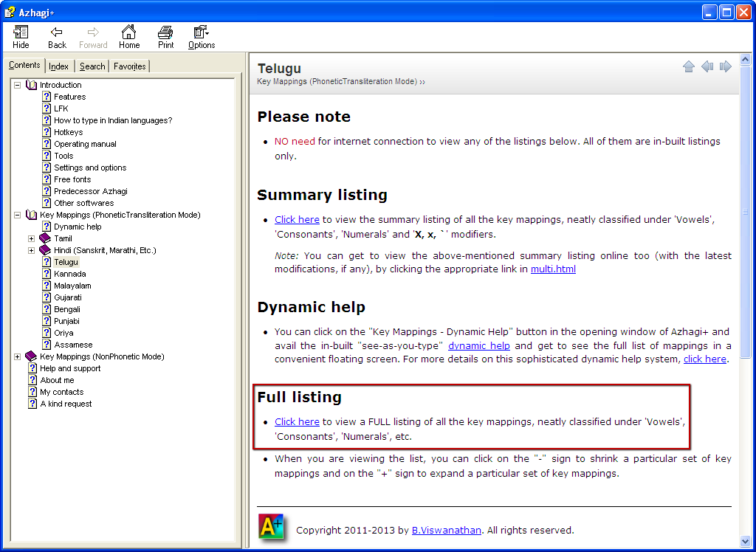Expand the Tamil tree node
This screenshot has height=552, width=756.
point(31,238)
